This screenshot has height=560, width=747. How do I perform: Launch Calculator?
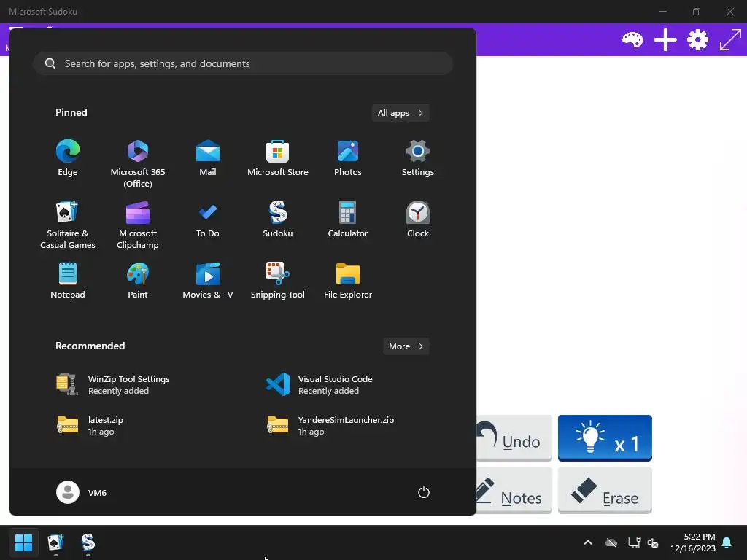point(348,219)
